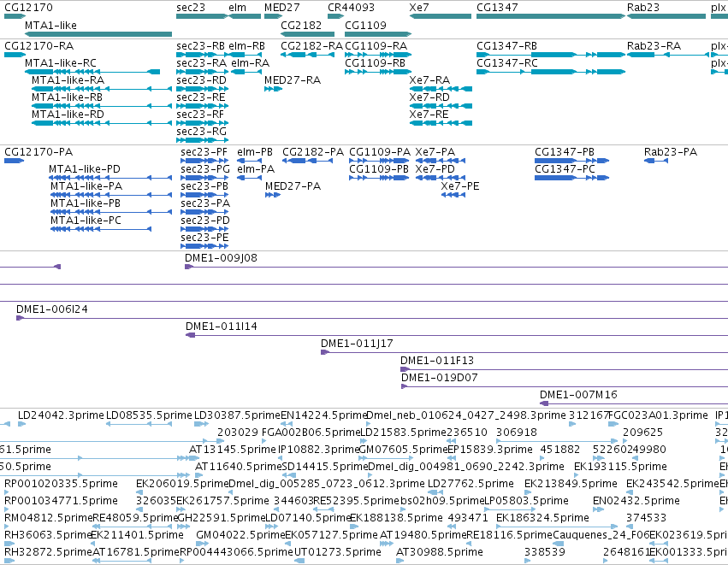Click transcript sec23-RG
Image resolution: width=728 pixels, height=565 pixels.
point(203,140)
